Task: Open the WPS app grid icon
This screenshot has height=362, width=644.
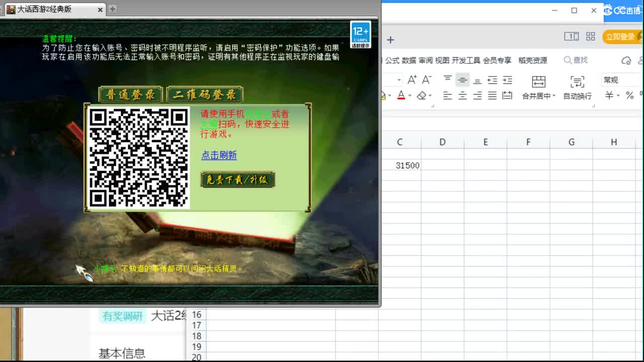Action: pos(591,36)
